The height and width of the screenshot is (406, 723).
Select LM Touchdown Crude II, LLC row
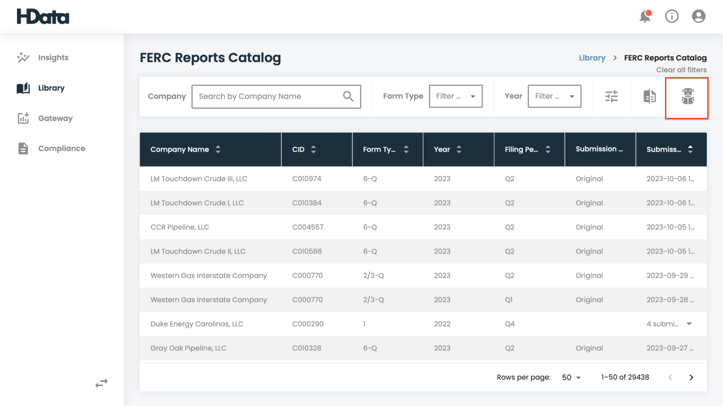pos(423,251)
